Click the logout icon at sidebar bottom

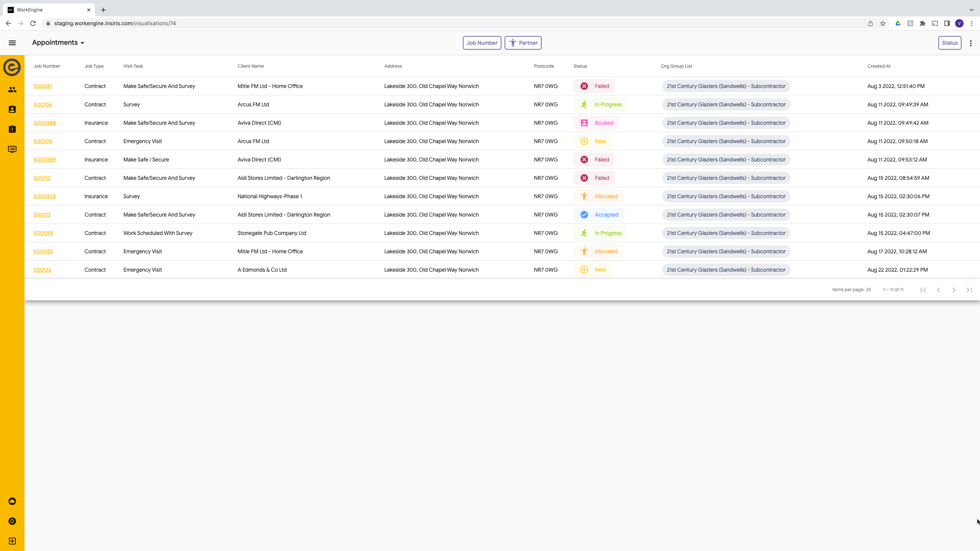point(12,541)
